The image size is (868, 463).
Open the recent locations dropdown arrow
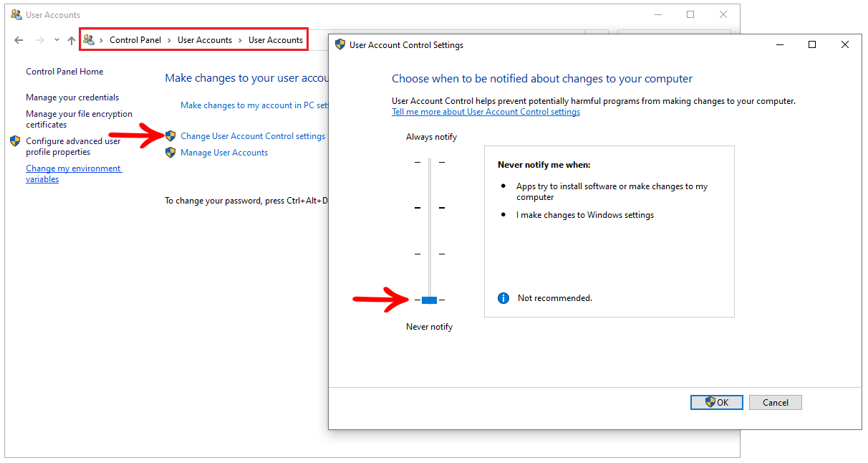tap(57, 40)
